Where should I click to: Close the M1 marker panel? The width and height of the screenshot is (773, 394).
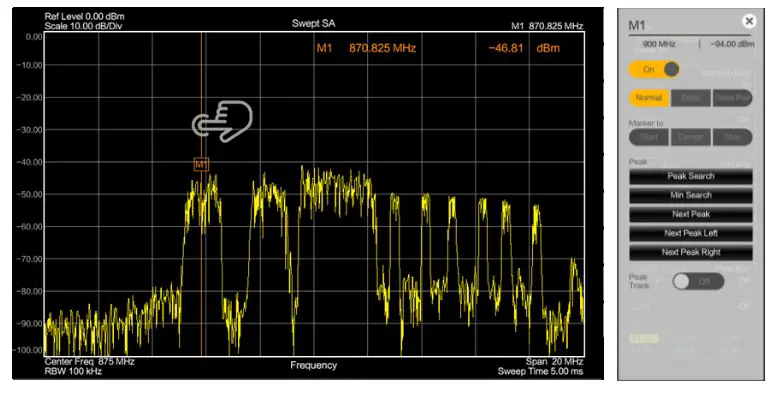click(x=749, y=21)
